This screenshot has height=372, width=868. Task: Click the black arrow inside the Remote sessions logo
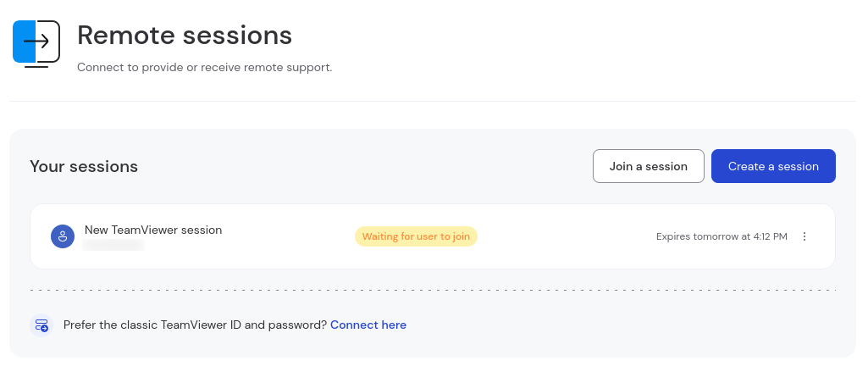pos(36,42)
